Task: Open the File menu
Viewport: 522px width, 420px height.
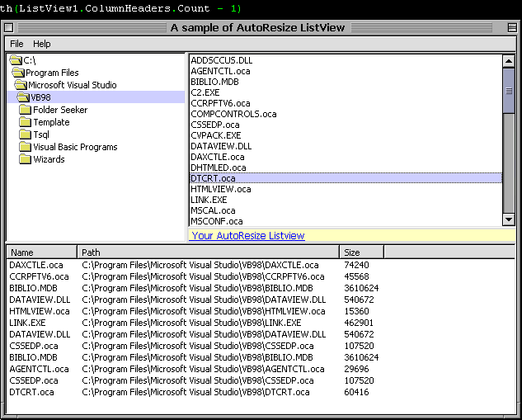Action: pyautogui.click(x=16, y=44)
